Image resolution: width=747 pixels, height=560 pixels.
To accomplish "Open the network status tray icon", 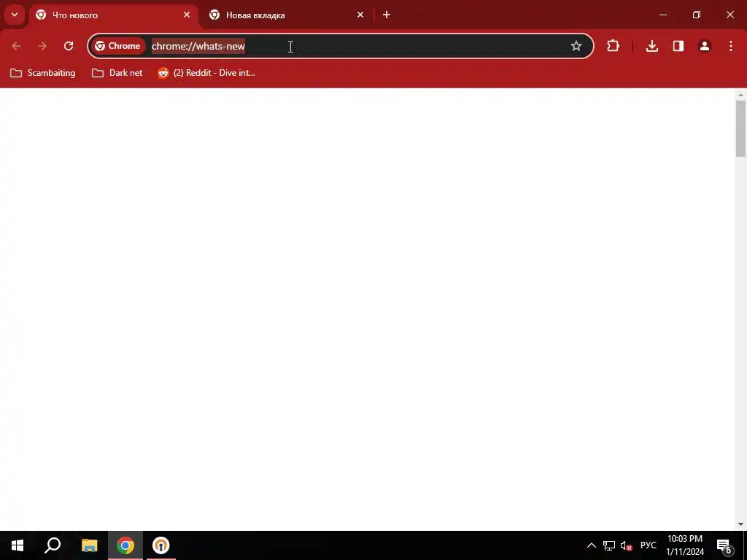I will [x=609, y=545].
